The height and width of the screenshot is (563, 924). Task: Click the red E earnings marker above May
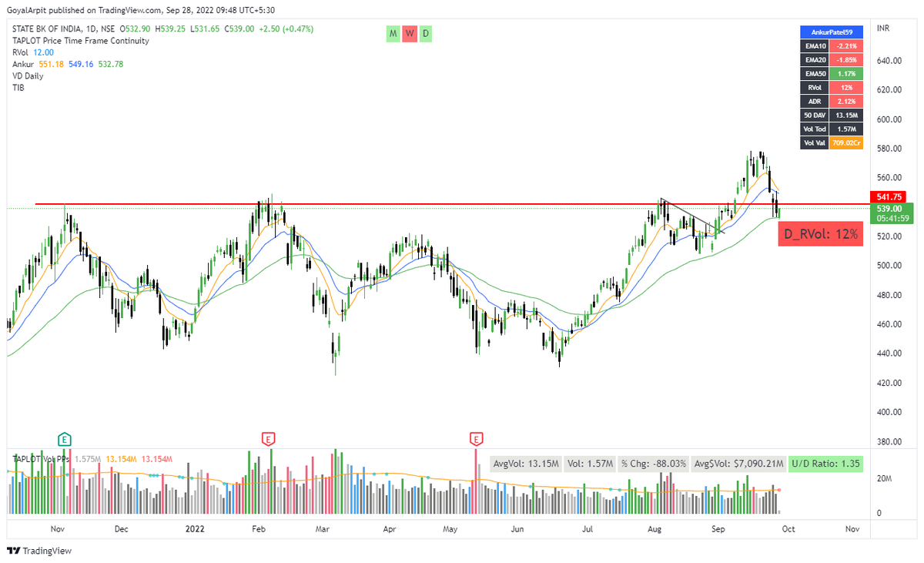click(476, 439)
